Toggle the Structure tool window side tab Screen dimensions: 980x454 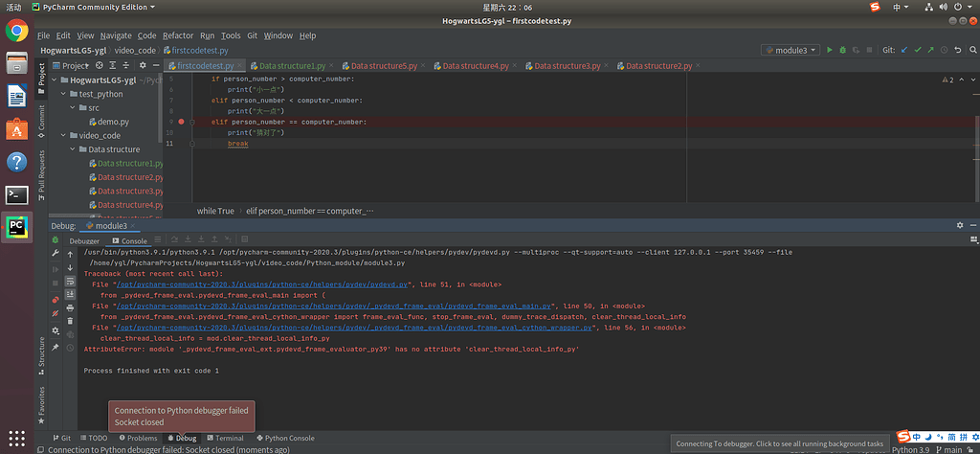point(41,355)
